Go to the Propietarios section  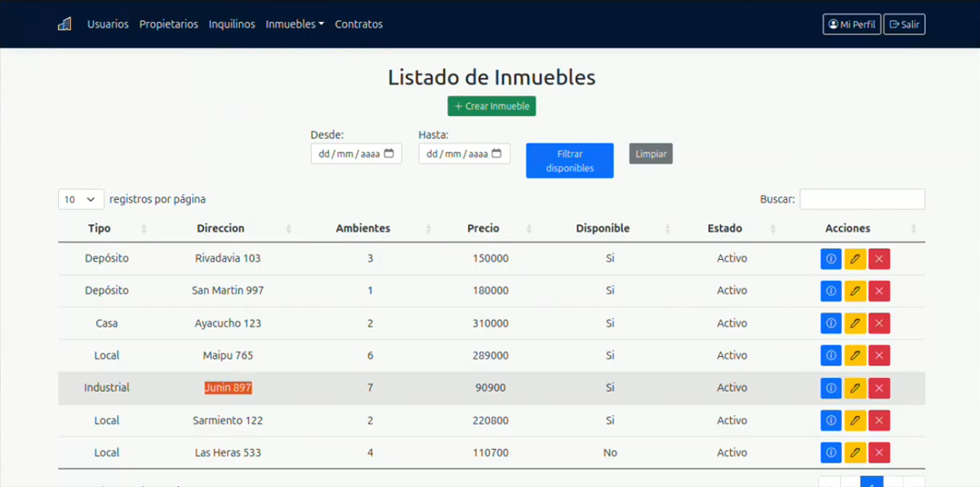[169, 25]
